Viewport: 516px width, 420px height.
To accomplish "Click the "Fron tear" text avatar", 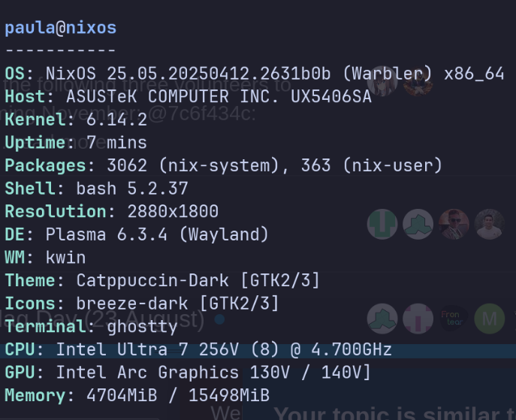I will (454, 319).
